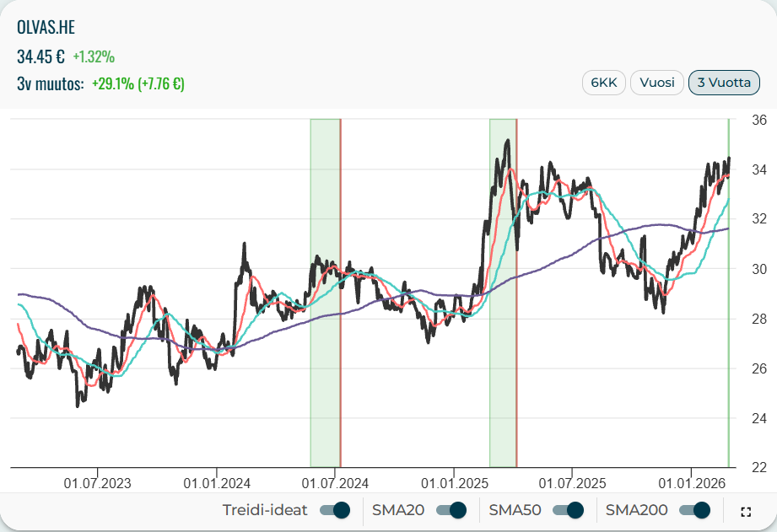Switch off the SMA200 toggle
777x532 pixels.
pos(695,510)
